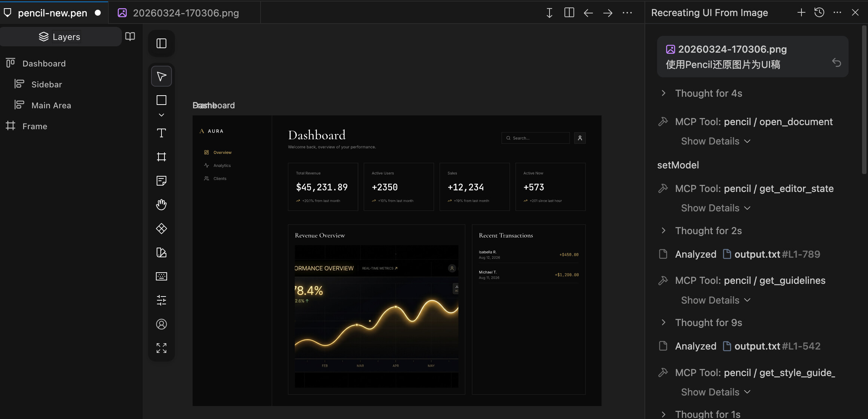This screenshot has height=419, width=868.
Task: Navigate forward with the right arrow
Action: (608, 13)
